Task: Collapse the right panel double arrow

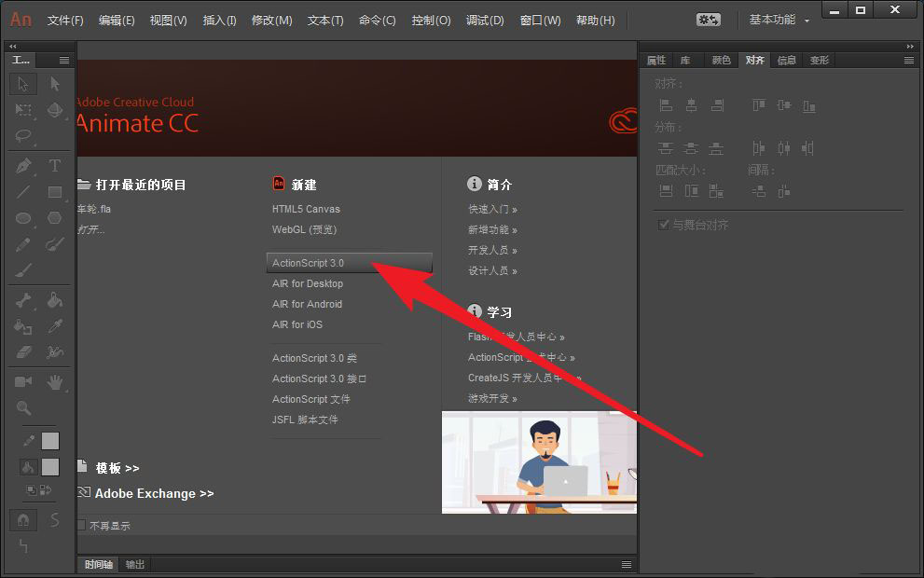Action: (x=910, y=46)
